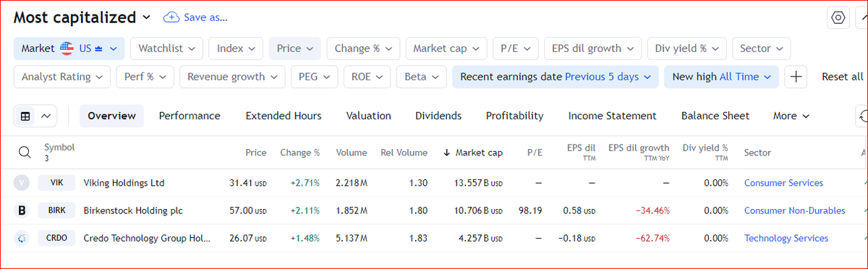This screenshot has width=868, height=269.
Task: Sort by the Price column header
Action: [x=256, y=153]
